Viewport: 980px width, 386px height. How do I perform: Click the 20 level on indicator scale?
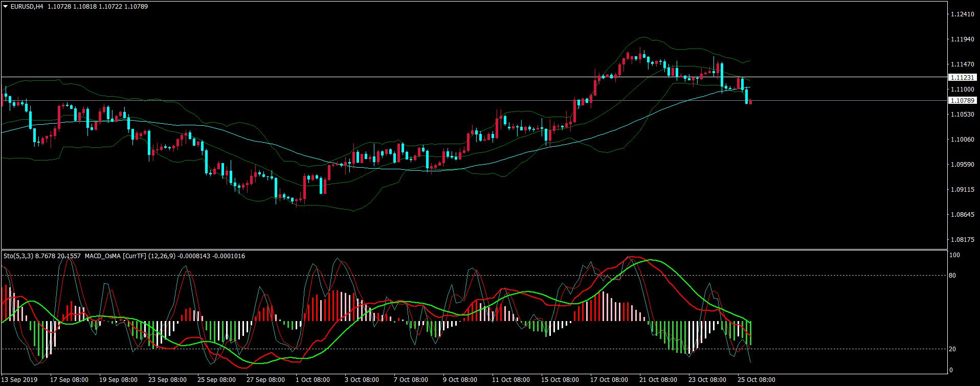[x=953, y=349]
